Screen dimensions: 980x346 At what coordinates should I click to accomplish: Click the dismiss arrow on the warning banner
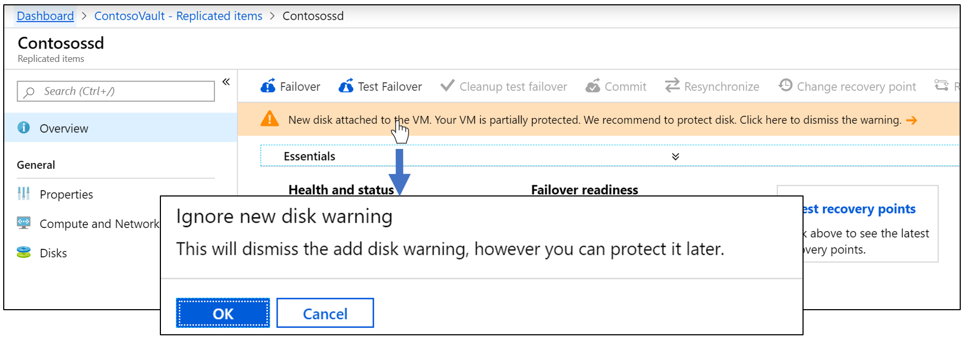912,120
